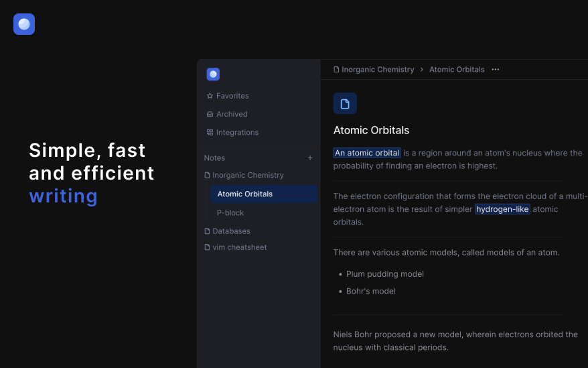Screen dimensions: 588x368
Task: Click the blue app logo at top-left of page
Action: click(24, 24)
